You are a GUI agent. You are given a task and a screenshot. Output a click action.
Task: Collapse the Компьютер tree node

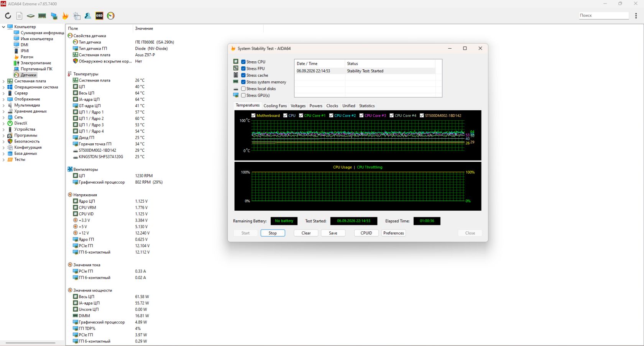pyautogui.click(x=3, y=27)
